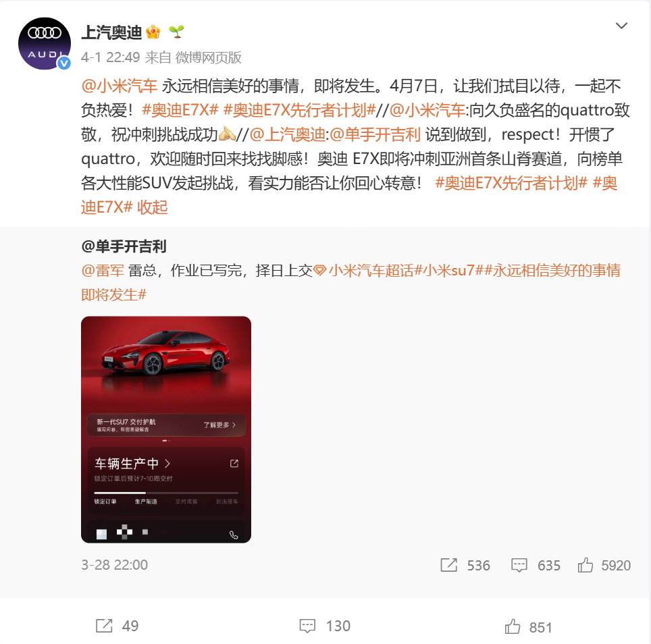The image size is (651, 644).
Task: Click the repost icon showing 536
Action: [x=449, y=565]
